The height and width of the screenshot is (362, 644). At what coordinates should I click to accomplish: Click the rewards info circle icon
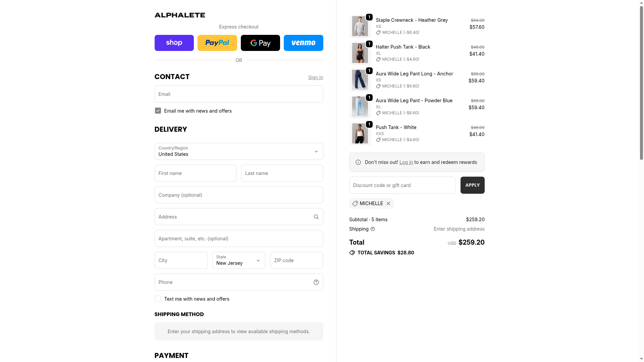pyautogui.click(x=358, y=162)
